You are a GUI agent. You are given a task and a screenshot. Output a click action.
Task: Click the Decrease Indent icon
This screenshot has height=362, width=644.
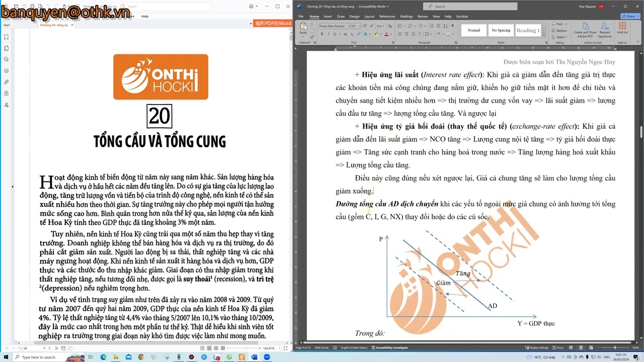432,26
